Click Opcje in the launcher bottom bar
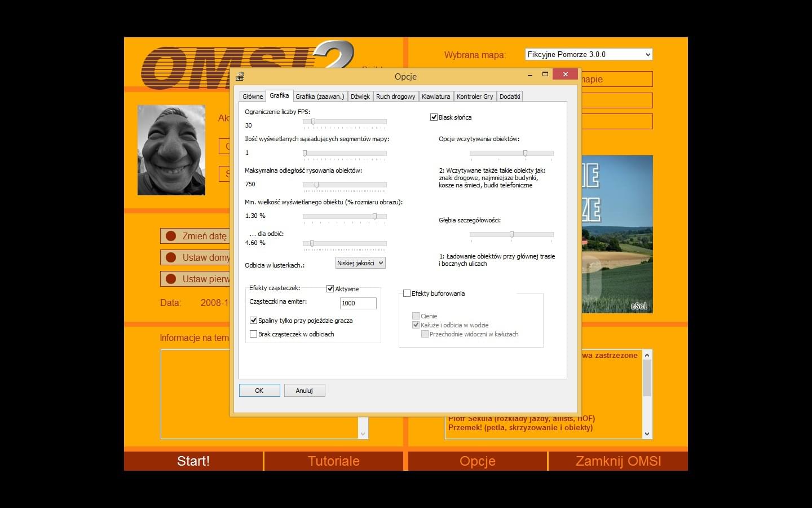The image size is (812, 508). 478,461
